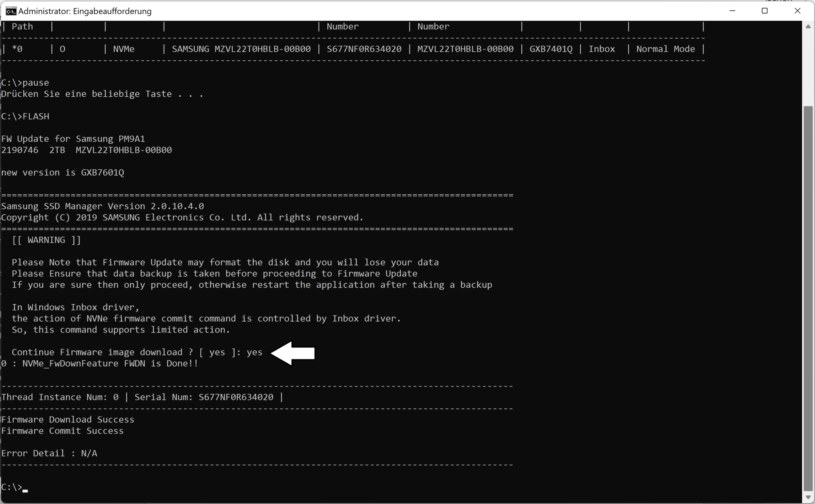Click the Copyright 2019 SAMSUNG Electronics line

pos(183,218)
